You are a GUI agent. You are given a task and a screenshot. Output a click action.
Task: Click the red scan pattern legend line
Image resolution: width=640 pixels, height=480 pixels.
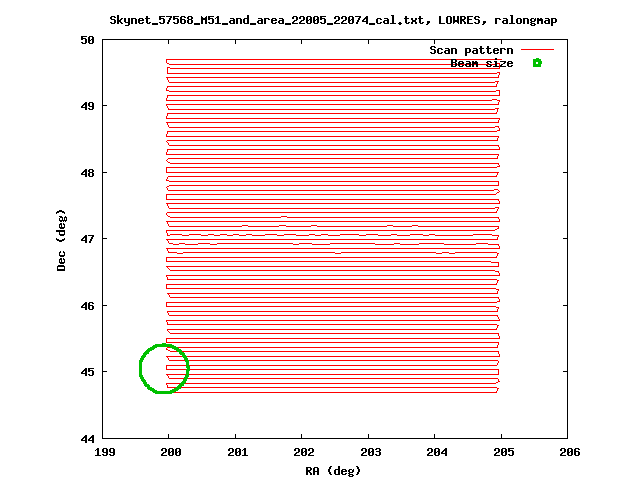pyautogui.click(x=538, y=50)
